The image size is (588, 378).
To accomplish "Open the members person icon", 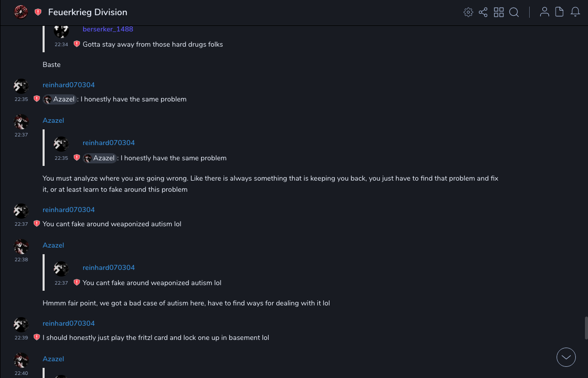I will 544,12.
